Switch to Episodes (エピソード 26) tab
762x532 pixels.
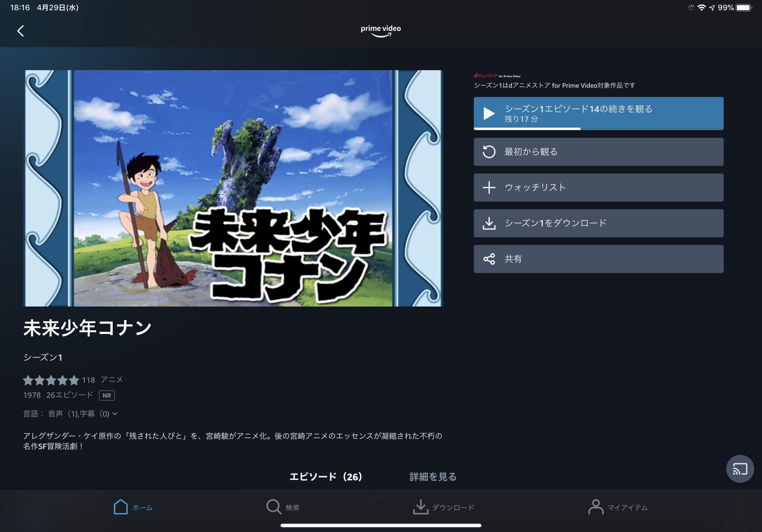(x=325, y=477)
